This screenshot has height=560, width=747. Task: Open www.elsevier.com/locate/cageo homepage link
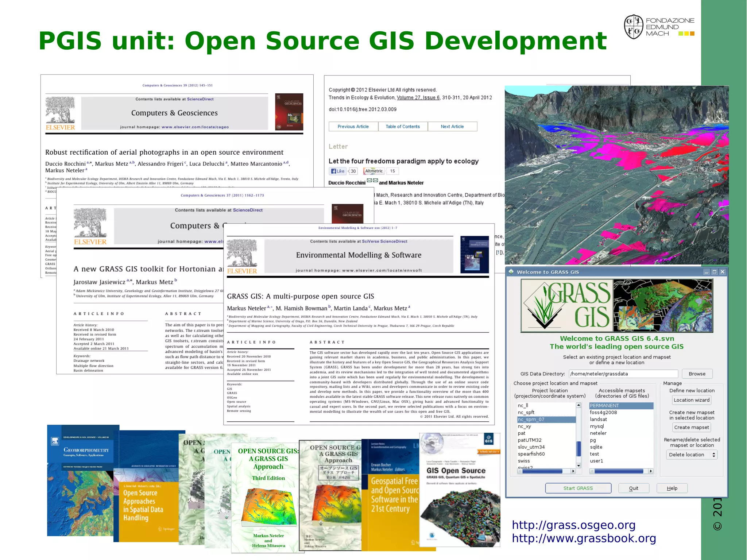pos(195,127)
